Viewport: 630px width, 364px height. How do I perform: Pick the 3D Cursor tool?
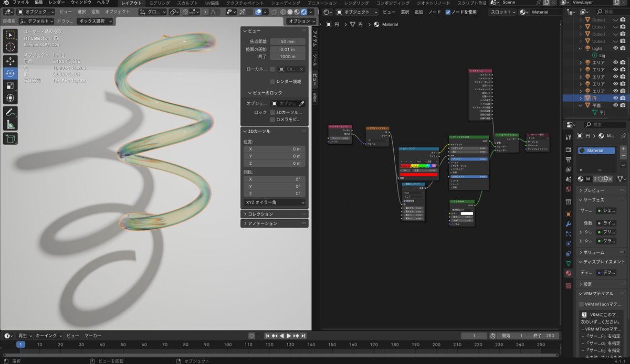10,48
